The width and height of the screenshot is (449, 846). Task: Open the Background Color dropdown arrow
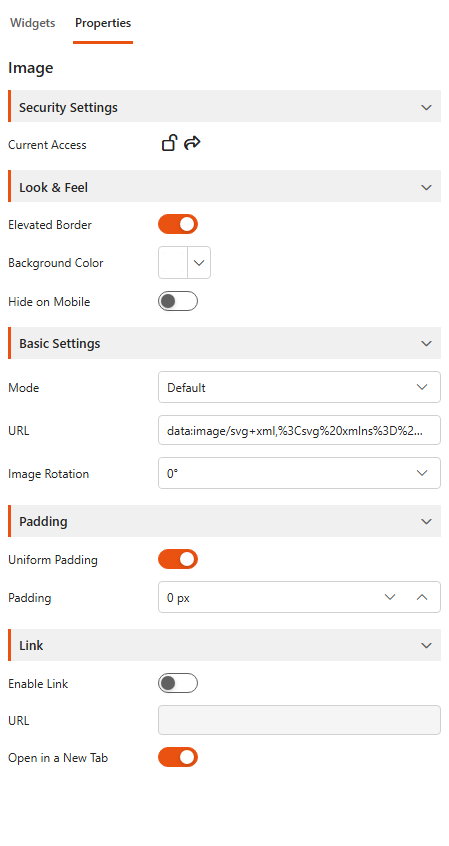pos(199,263)
